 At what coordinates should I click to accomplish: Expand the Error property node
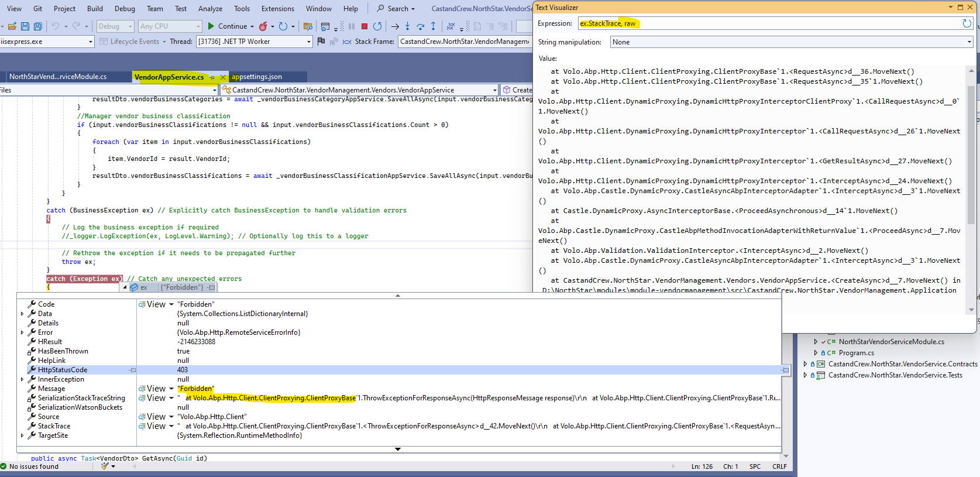(22, 332)
